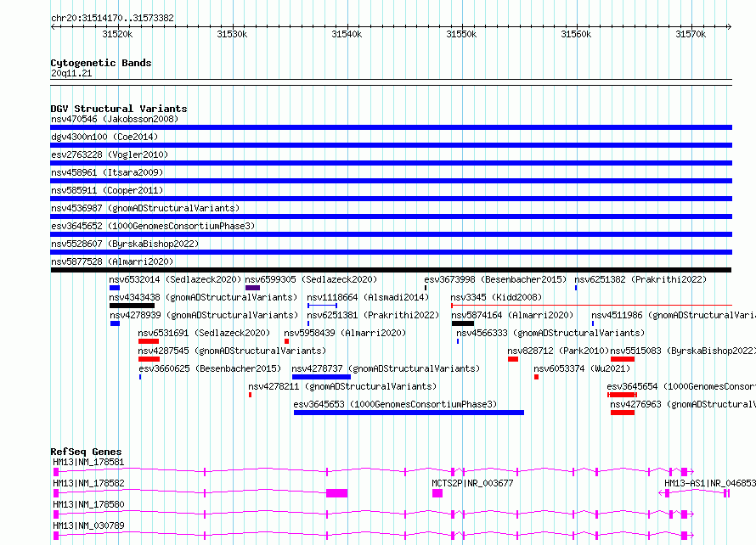The height and width of the screenshot is (545, 756).
Task: Open nsv4566333 (gnomADStructuralVariants) label
Action: 550,333
